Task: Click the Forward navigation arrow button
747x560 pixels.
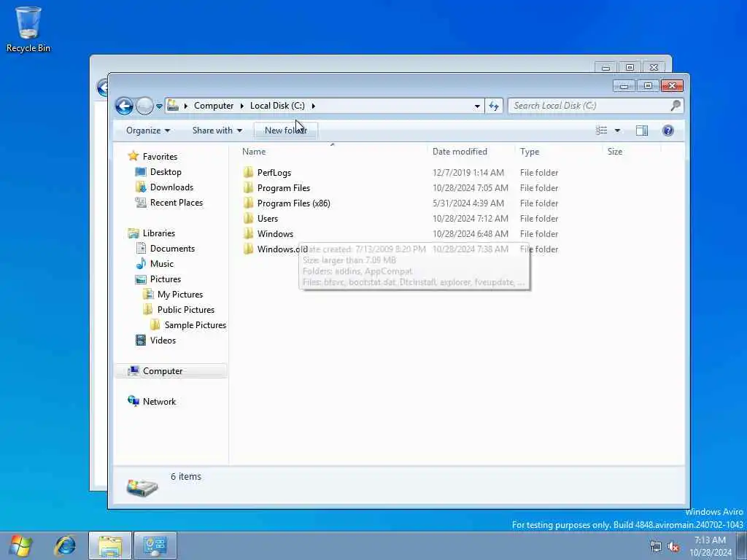Action: pyautogui.click(x=144, y=106)
